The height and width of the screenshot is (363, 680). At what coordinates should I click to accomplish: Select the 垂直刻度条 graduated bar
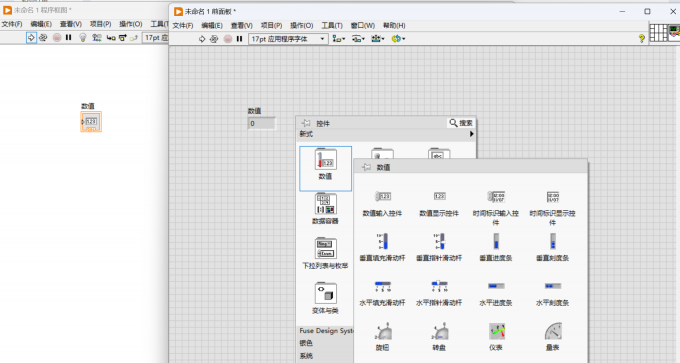click(552, 248)
